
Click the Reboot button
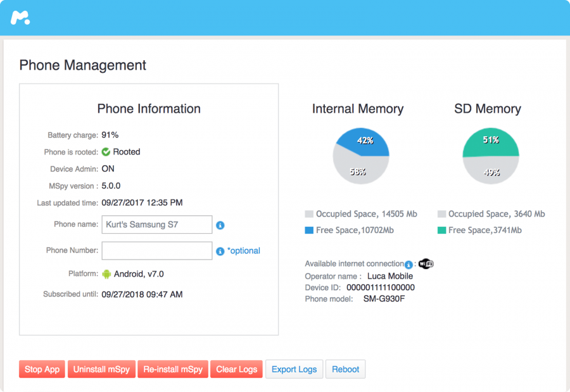click(x=345, y=369)
